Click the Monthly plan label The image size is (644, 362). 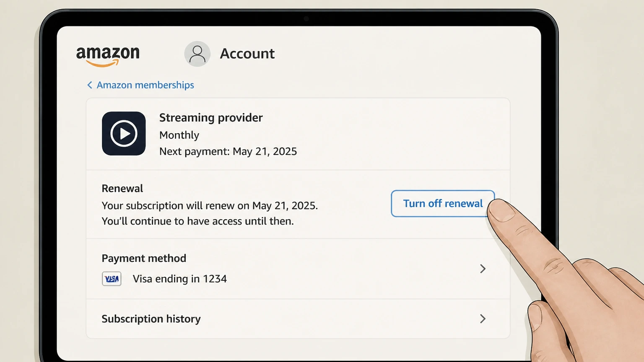tap(179, 135)
